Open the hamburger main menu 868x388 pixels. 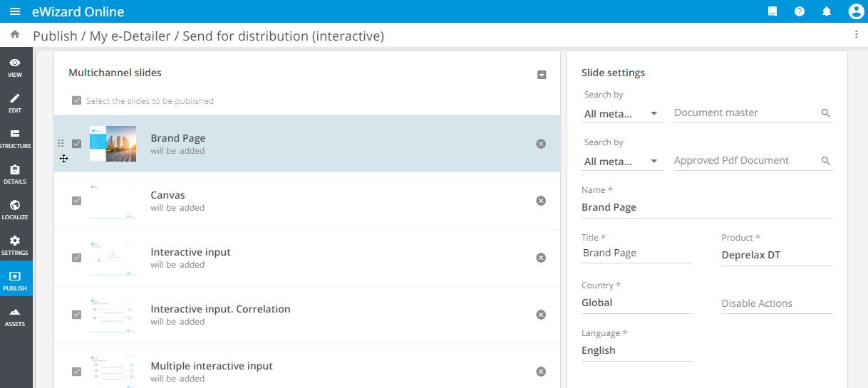coord(15,11)
